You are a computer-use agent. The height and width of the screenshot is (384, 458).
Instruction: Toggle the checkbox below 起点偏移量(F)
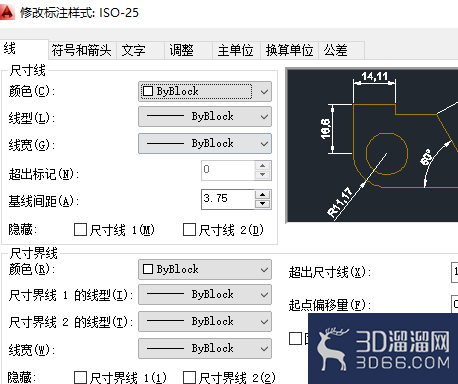click(x=295, y=339)
